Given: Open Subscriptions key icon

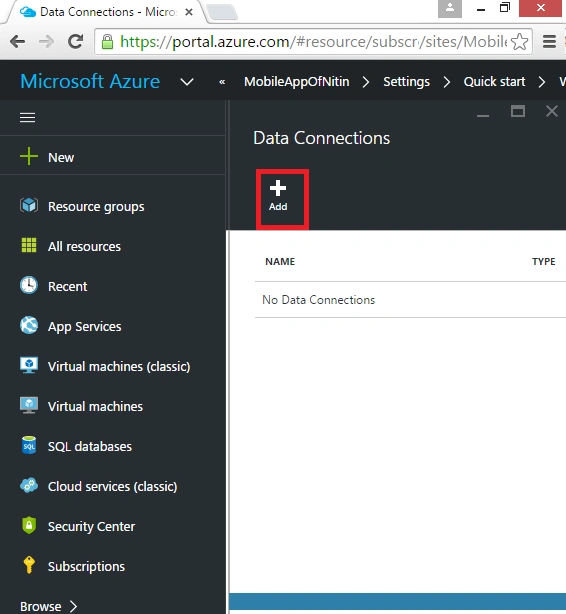Looking at the screenshot, I should (29, 565).
